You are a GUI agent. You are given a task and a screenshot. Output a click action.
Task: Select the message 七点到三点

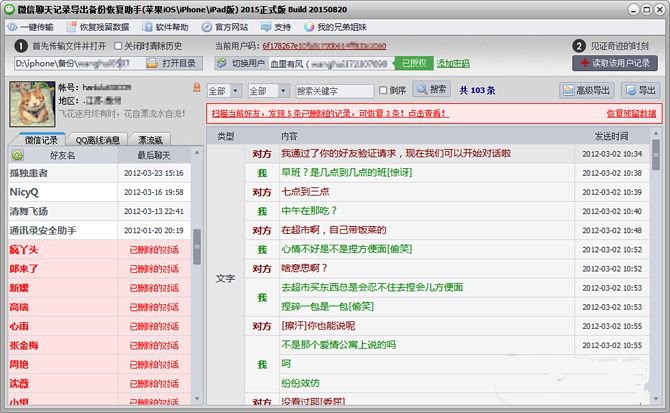pyautogui.click(x=305, y=192)
